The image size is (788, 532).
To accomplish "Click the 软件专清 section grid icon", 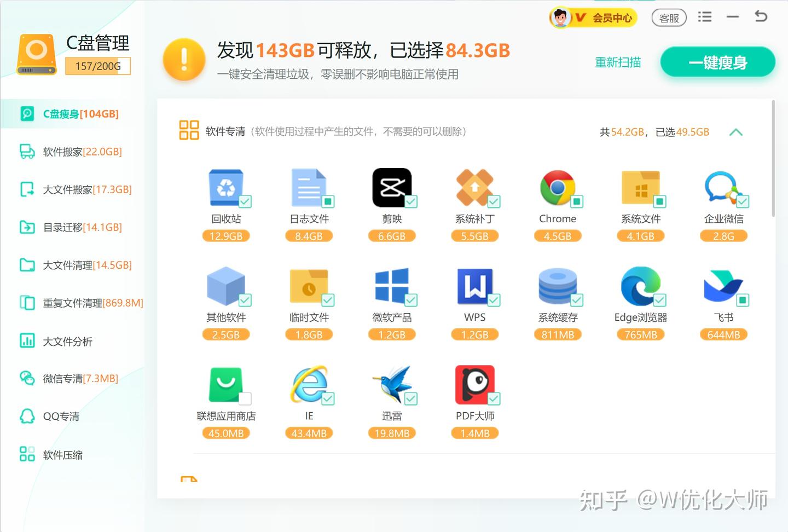I will [189, 130].
